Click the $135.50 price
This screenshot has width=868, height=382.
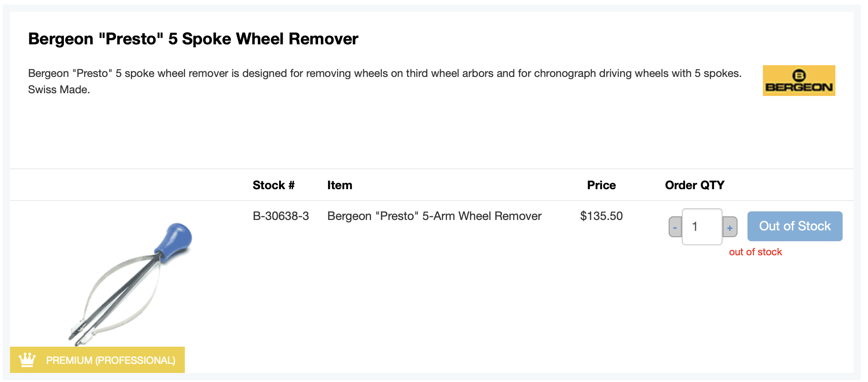(x=601, y=216)
